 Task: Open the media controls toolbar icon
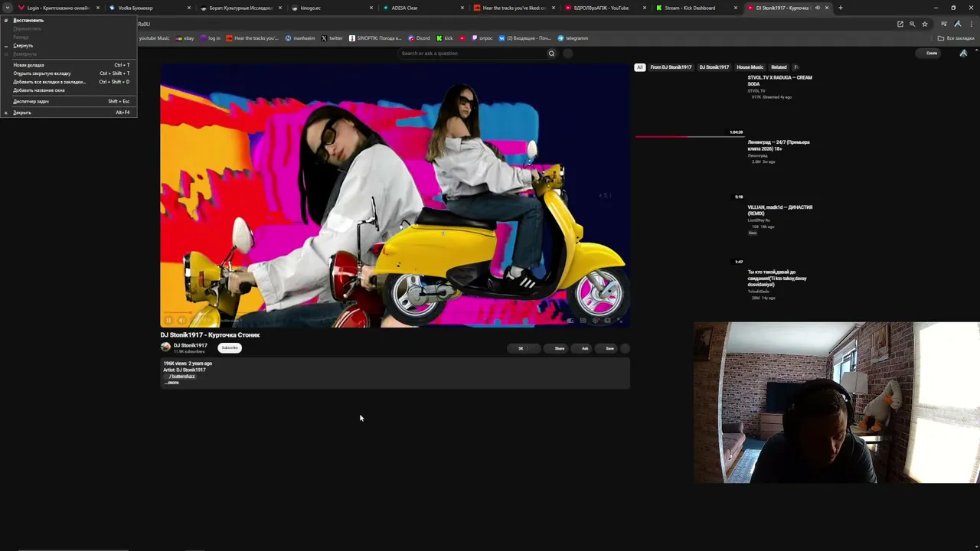pyautogui.click(x=944, y=24)
